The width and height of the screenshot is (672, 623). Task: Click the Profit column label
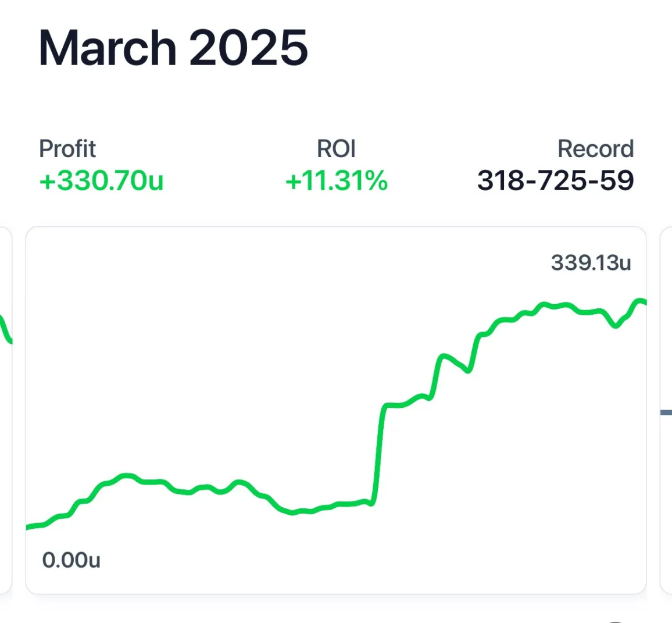pos(67,148)
